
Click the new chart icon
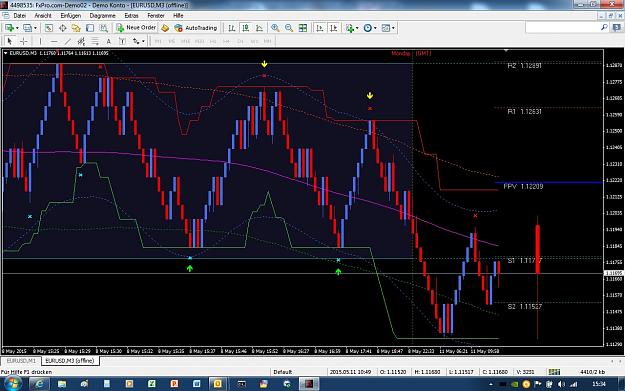[9, 28]
